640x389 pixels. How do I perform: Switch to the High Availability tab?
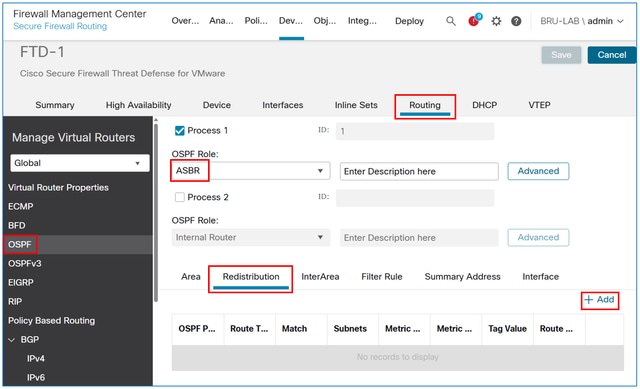tap(138, 105)
